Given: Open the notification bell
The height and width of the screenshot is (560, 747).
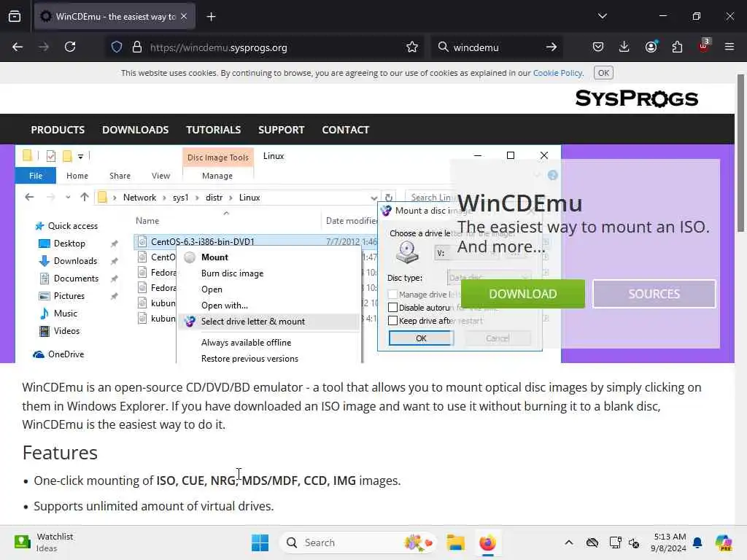Looking at the screenshot, I should (x=697, y=542).
